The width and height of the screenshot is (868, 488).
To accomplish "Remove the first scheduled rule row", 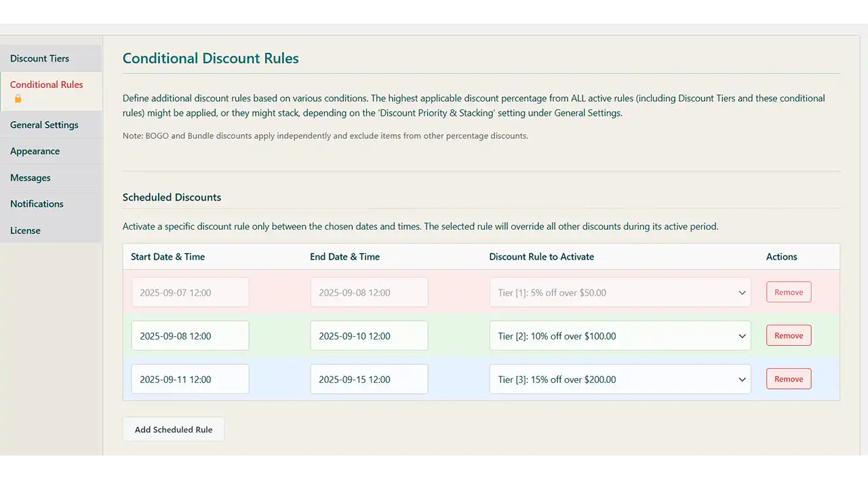I will point(788,292).
